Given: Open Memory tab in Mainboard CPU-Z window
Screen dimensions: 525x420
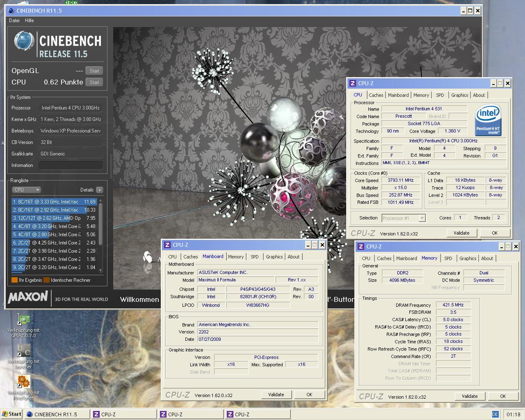Looking at the screenshot, I should coord(236,257).
